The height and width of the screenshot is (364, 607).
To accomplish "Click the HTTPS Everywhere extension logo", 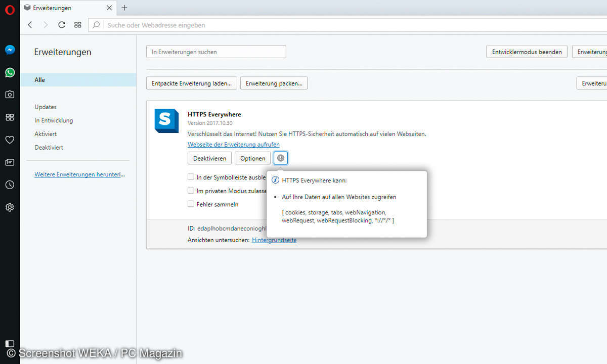I will [x=166, y=121].
